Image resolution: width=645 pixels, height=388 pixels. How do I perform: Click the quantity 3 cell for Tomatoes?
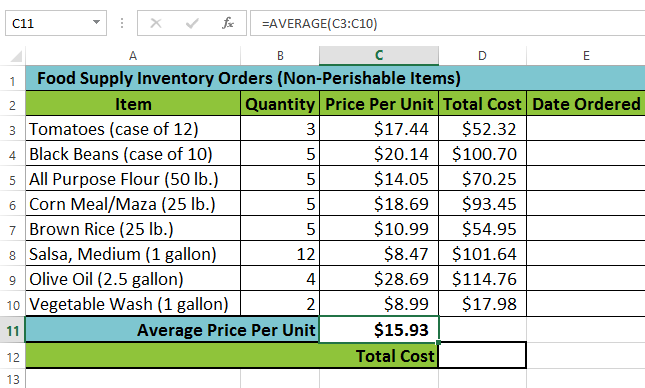[280, 129]
